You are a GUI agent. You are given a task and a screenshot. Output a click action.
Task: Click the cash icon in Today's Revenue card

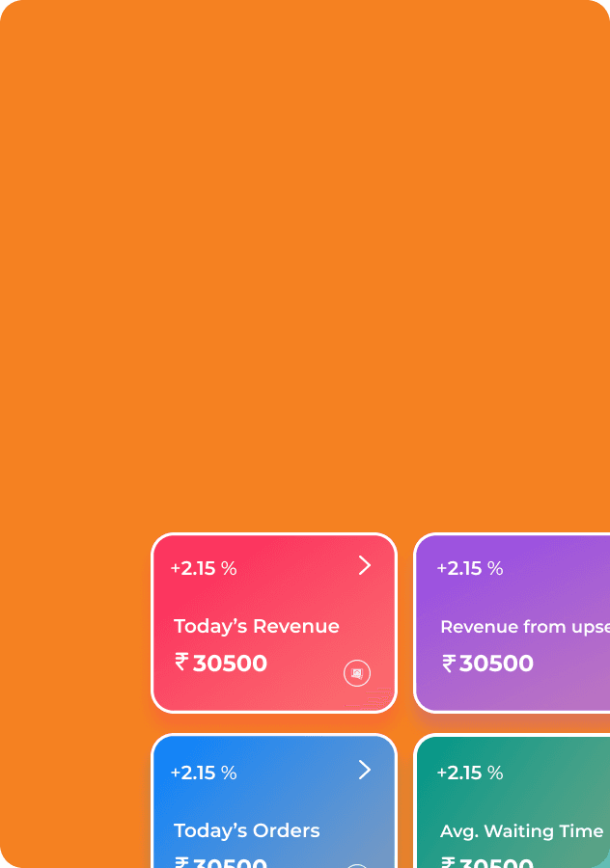(x=357, y=673)
